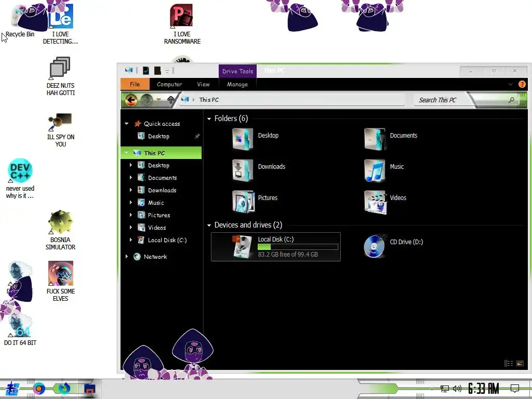Screen dimensions: 532x399
Task: Select the Desktop folder icon in Folders
Action: (x=243, y=139)
